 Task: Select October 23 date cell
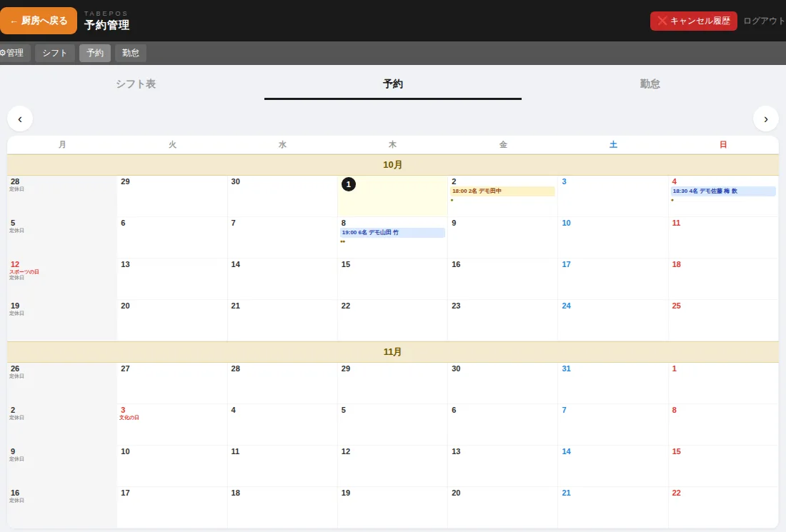coord(503,321)
